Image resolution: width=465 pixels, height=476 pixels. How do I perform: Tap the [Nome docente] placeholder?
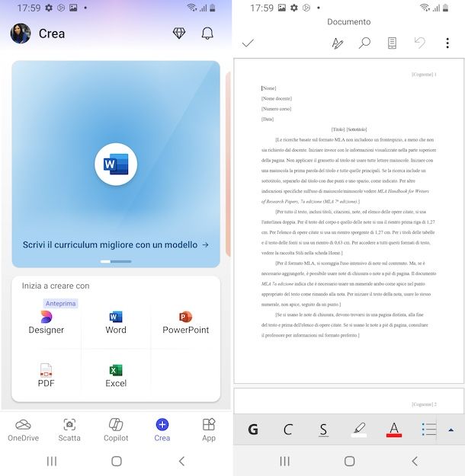click(x=276, y=98)
